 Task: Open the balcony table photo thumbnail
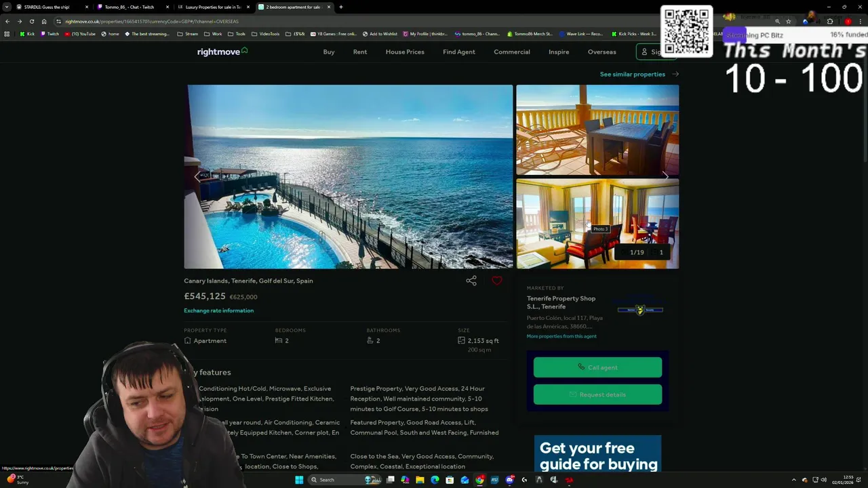pyautogui.click(x=597, y=129)
